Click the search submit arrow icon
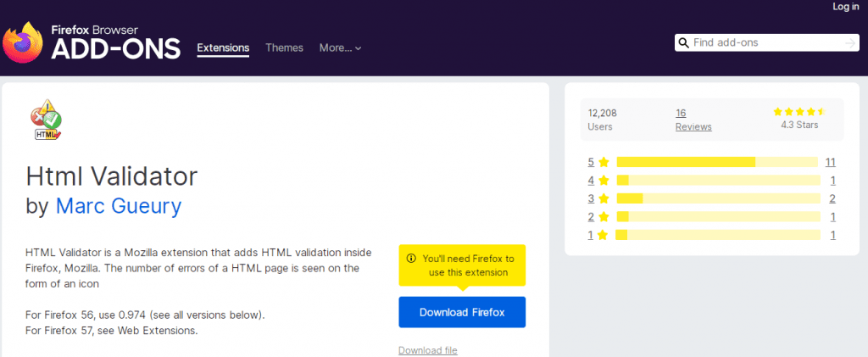868x357 pixels. point(850,42)
